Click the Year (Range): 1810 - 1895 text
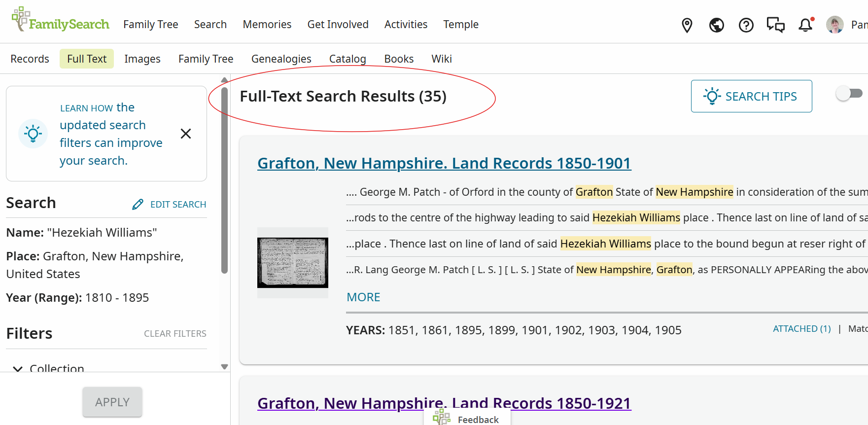Image resolution: width=868 pixels, height=425 pixels. (77, 298)
